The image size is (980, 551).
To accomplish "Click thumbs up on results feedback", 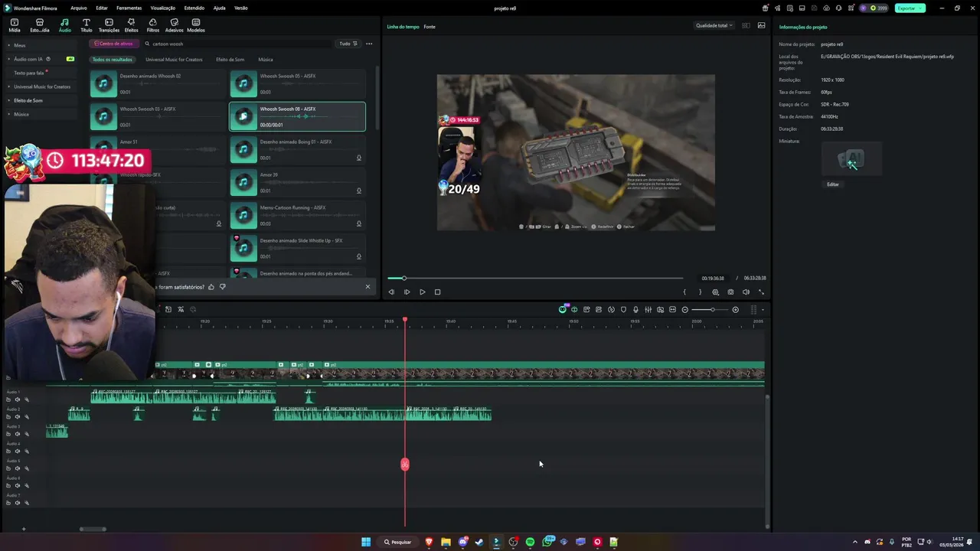I will tap(211, 287).
